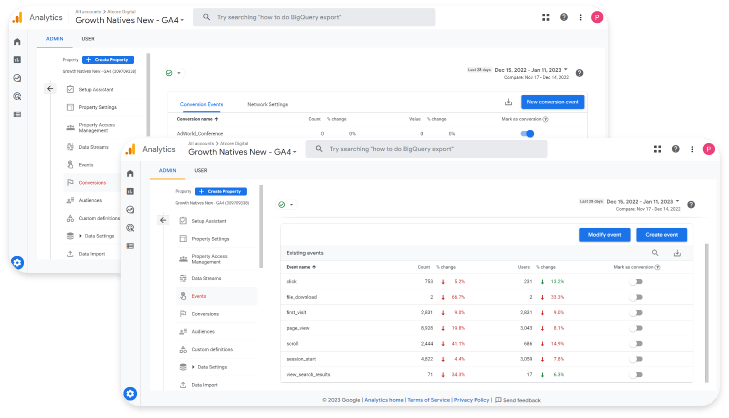Open Reports icon in back window sidebar
Screen dimensions: 729x418
[x=17, y=60]
